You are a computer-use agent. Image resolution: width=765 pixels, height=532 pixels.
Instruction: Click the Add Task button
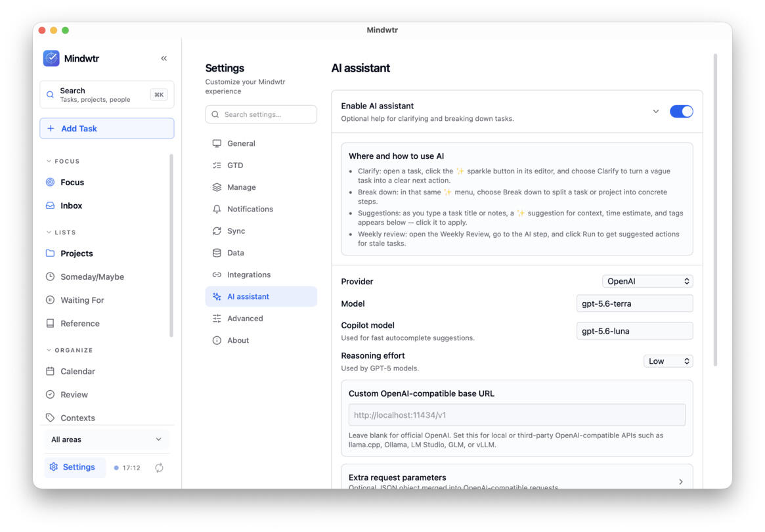107,128
